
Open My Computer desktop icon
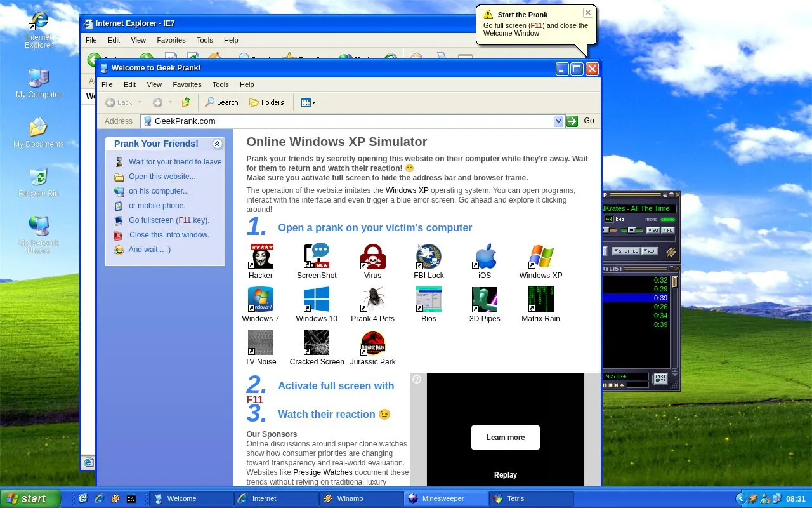click(39, 83)
